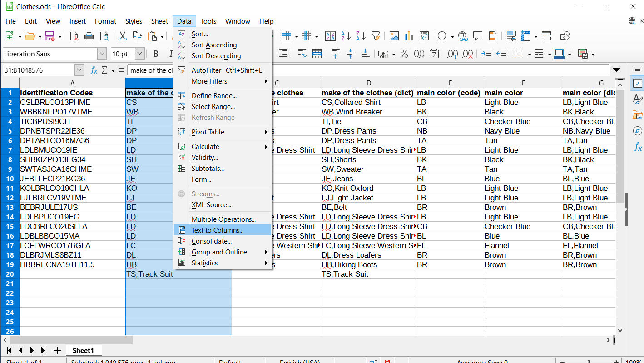Screen dimensions: 644x363
Task: Open the sidebar Gallery icon
Action: (637, 115)
